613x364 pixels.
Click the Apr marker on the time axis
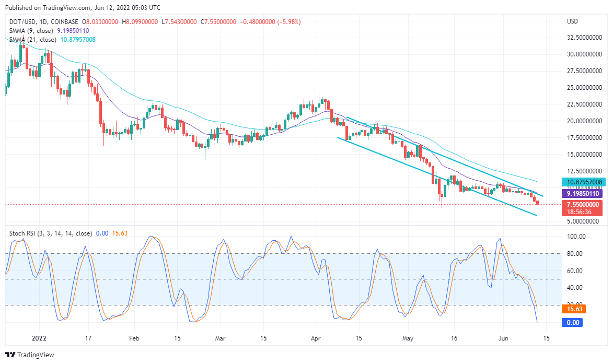(x=316, y=338)
